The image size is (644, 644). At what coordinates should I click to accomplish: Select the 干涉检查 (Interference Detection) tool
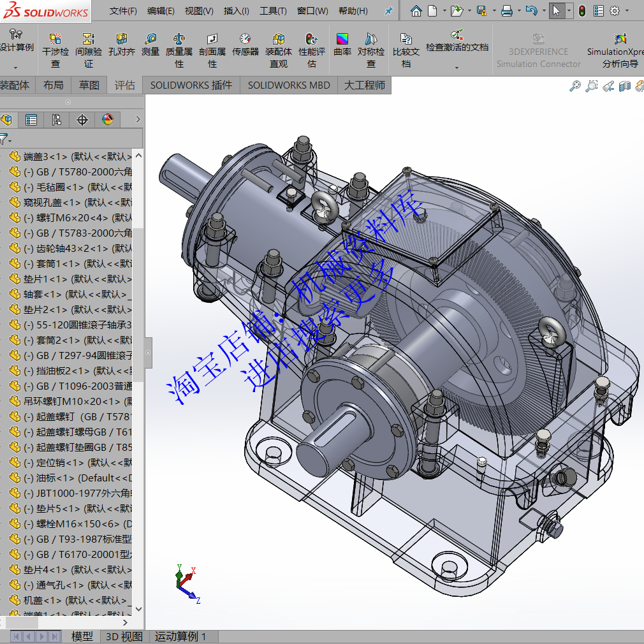pos(54,49)
